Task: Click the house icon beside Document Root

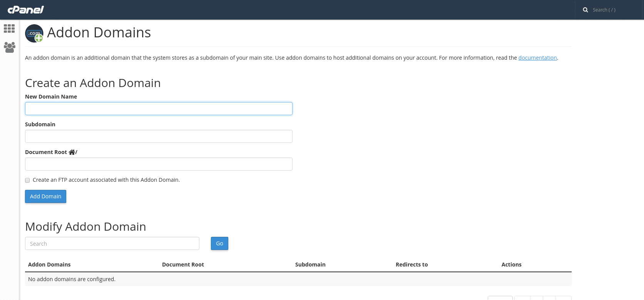Action: pyautogui.click(x=72, y=152)
